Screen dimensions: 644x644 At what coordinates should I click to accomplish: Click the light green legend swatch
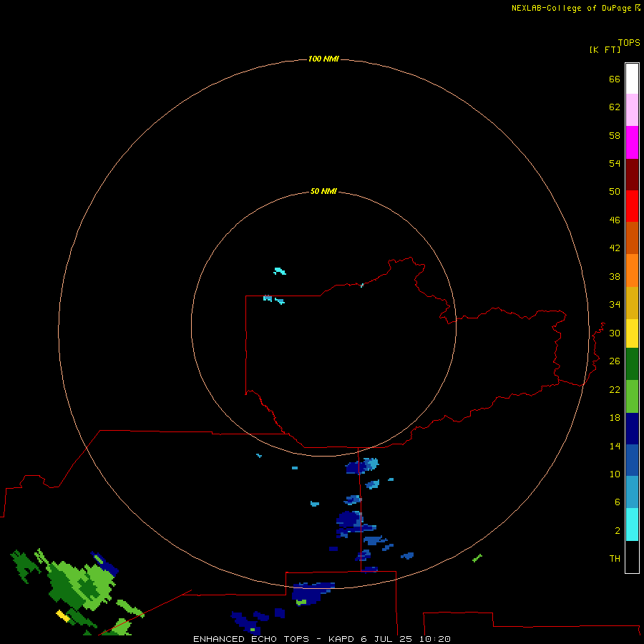(632, 396)
